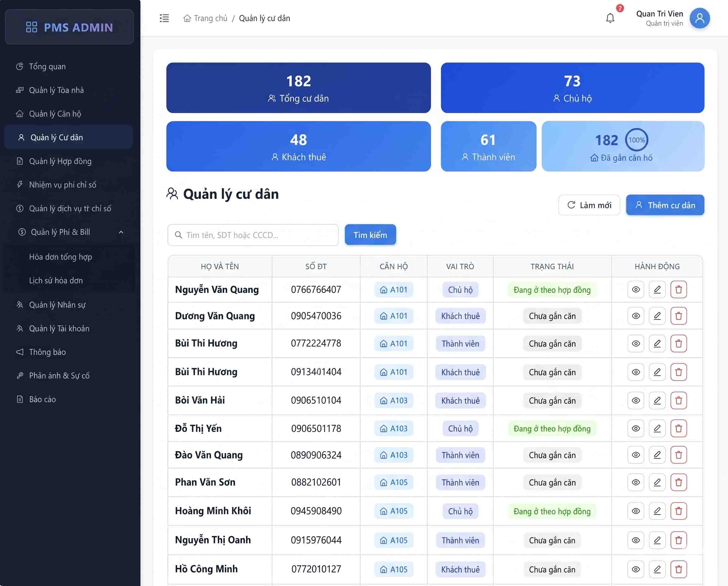Open the notification bell

(x=610, y=18)
